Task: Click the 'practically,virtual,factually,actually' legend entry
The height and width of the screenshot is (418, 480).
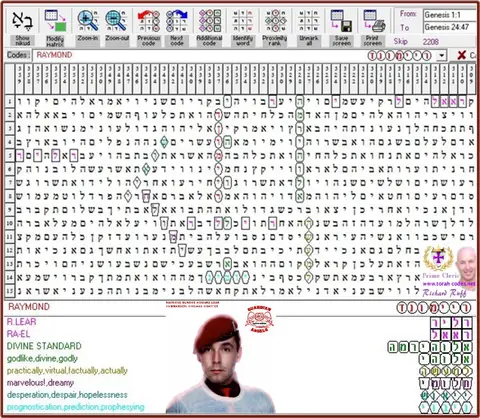Action: coord(67,371)
